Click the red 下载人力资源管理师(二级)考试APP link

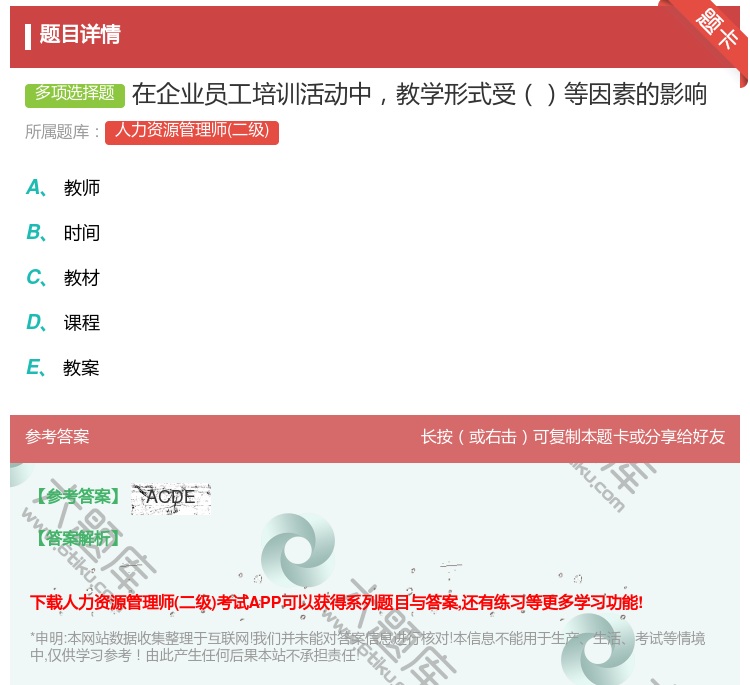tap(336, 602)
